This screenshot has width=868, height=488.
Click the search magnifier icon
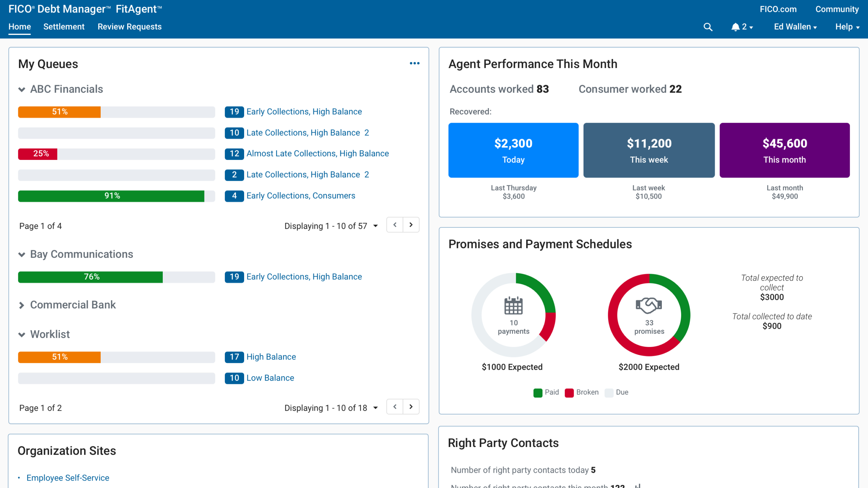pyautogui.click(x=708, y=27)
